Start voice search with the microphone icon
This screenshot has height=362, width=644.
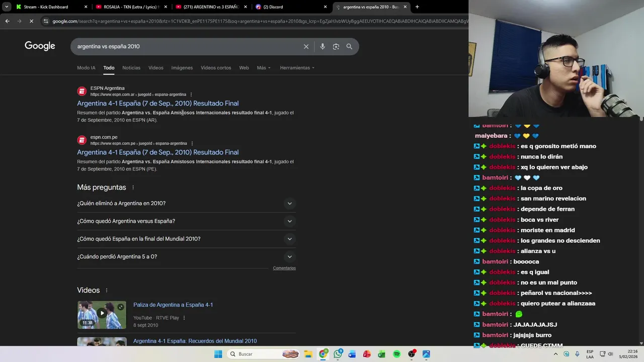click(x=323, y=46)
